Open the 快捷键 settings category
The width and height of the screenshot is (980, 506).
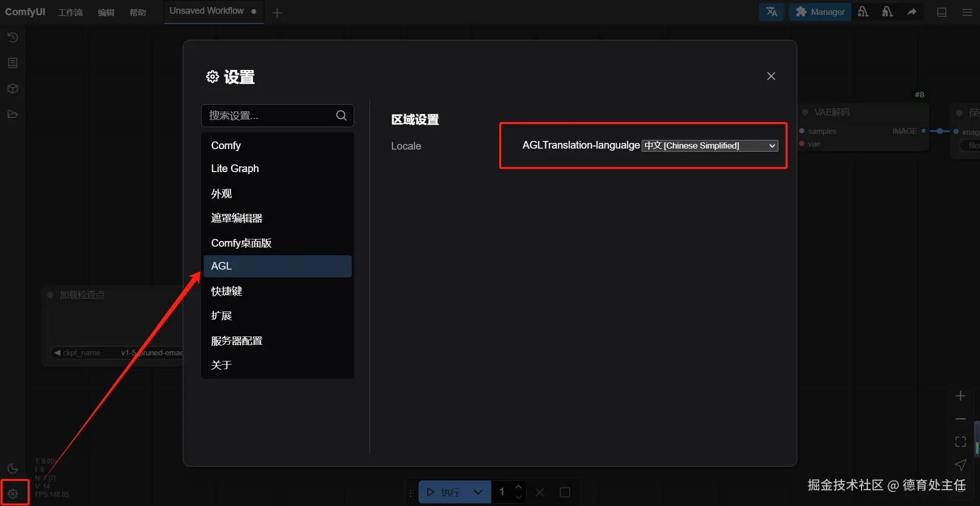pyautogui.click(x=278, y=291)
